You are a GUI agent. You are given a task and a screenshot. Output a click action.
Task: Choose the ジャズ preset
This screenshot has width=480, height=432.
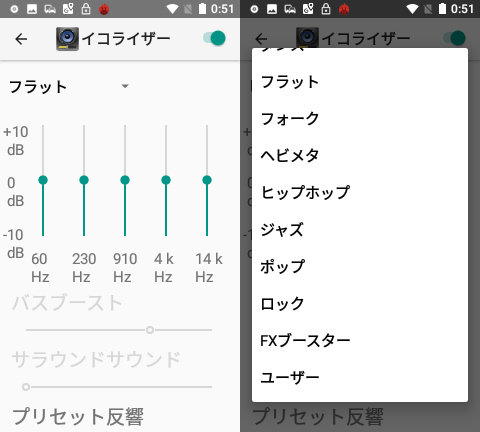tap(360, 230)
